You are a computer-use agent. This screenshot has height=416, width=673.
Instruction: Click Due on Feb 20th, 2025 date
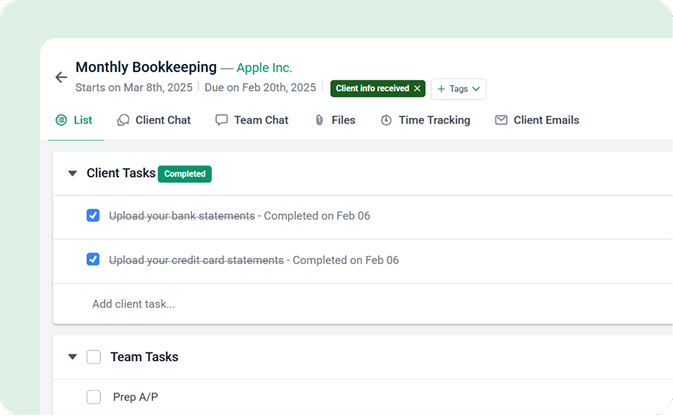pos(260,88)
